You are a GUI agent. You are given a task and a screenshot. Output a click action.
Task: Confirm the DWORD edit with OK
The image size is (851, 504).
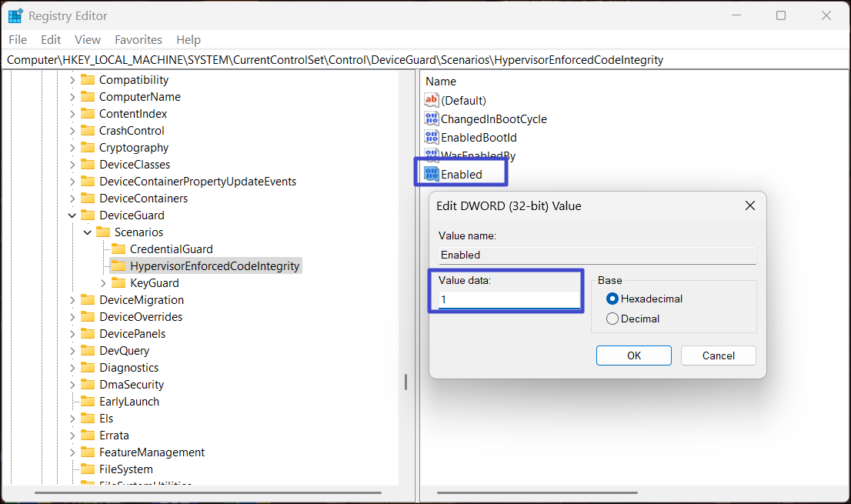633,355
